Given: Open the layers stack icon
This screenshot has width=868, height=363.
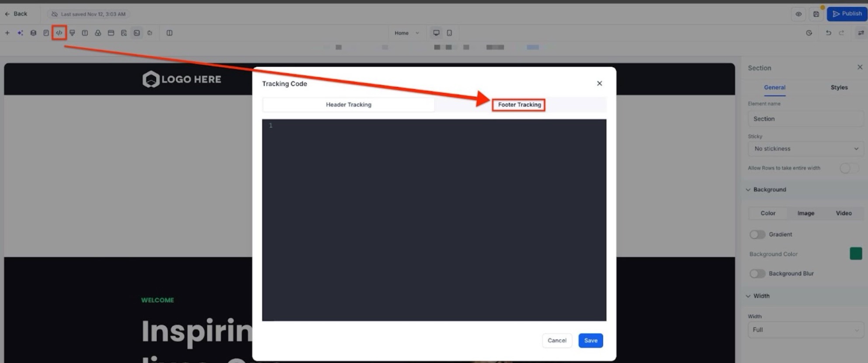Looking at the screenshot, I should point(33,33).
